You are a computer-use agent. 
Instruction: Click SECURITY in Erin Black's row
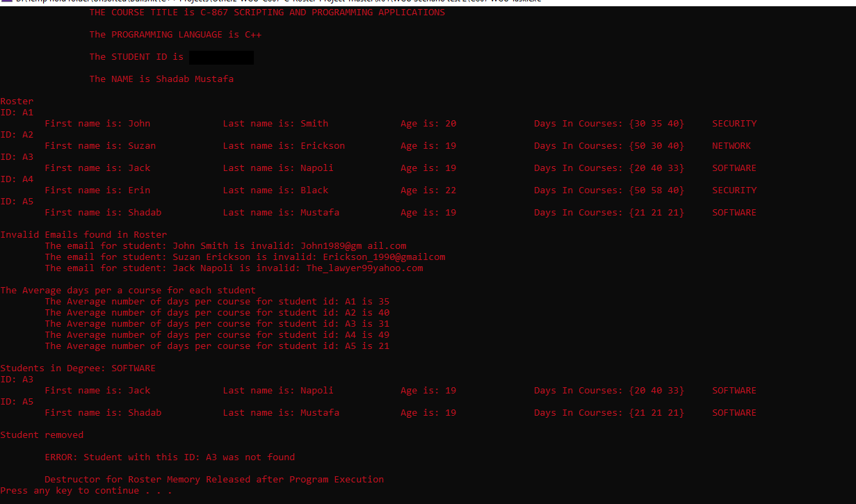point(734,190)
